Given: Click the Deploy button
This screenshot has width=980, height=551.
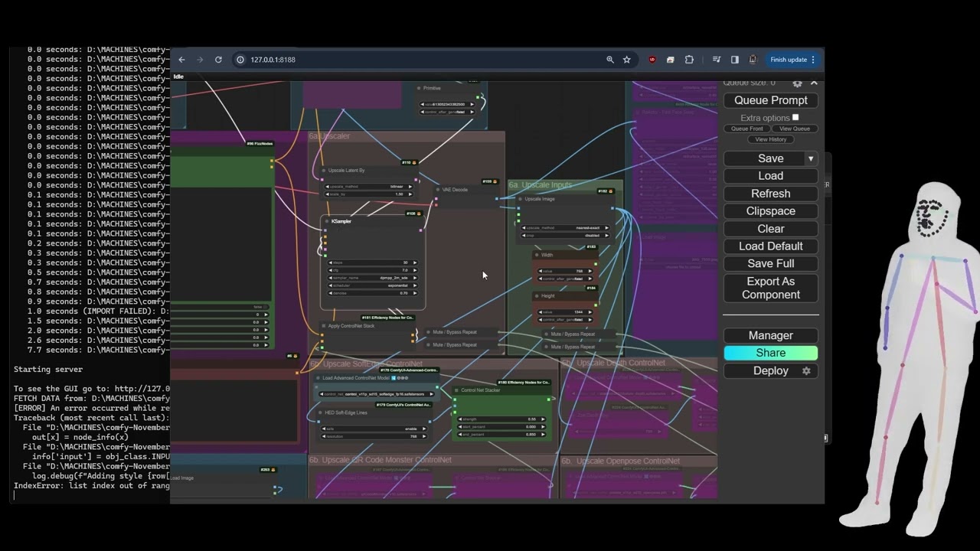Looking at the screenshot, I should (x=771, y=370).
